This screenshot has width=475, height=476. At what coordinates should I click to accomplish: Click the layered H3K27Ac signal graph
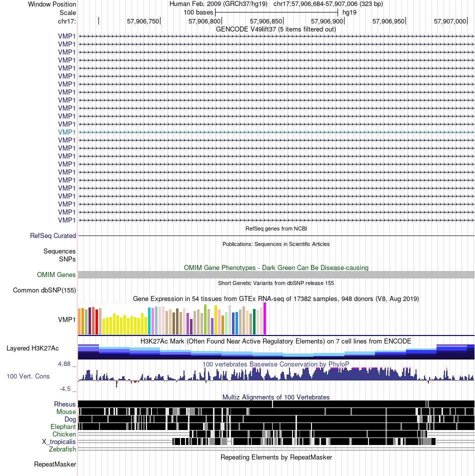click(x=276, y=352)
